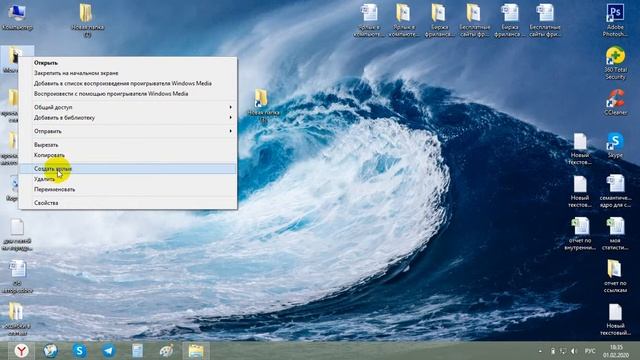Open Paint from the taskbar
The image size is (640, 360).
click(x=167, y=351)
